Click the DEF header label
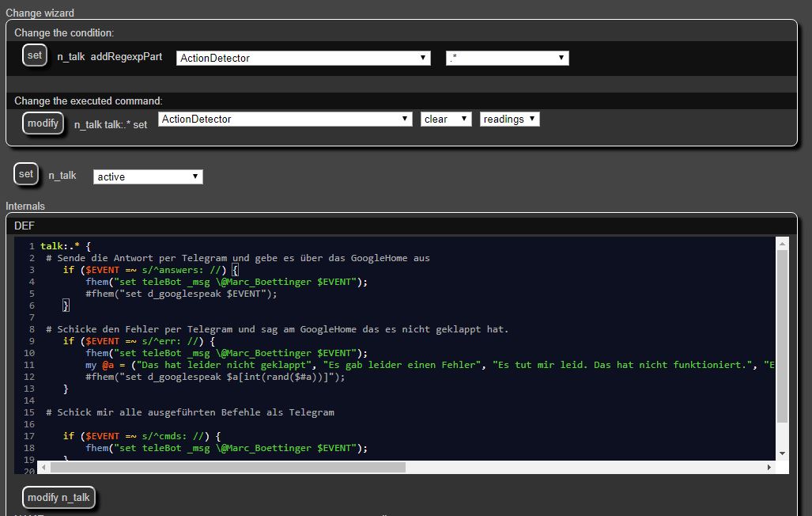812x516 pixels. [25, 226]
